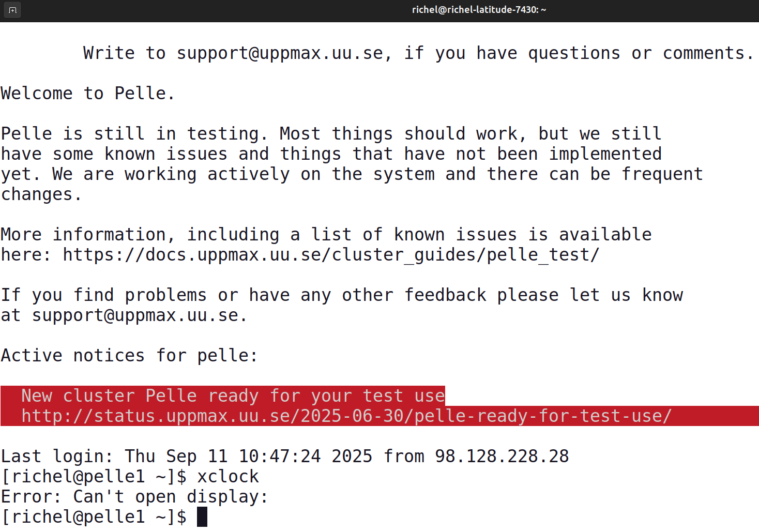The image size is (759, 532).
Task: Click the "Welcome to Pelle." text
Action: coord(88,94)
